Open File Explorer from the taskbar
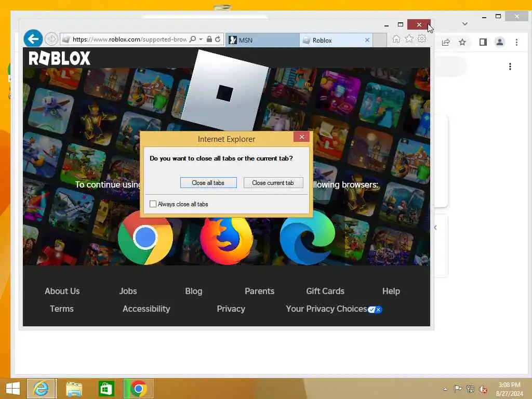Image resolution: width=532 pixels, height=399 pixels. (x=74, y=389)
